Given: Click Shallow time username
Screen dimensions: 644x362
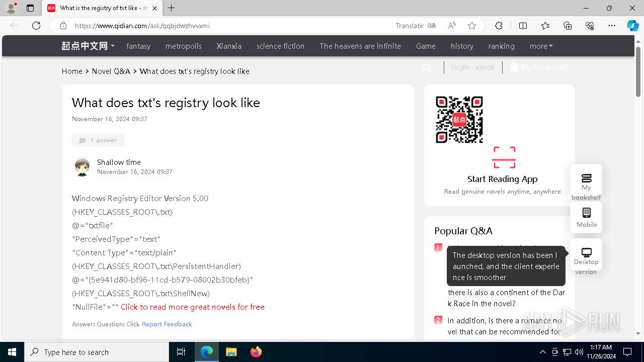Looking at the screenshot, I should coord(119,162).
